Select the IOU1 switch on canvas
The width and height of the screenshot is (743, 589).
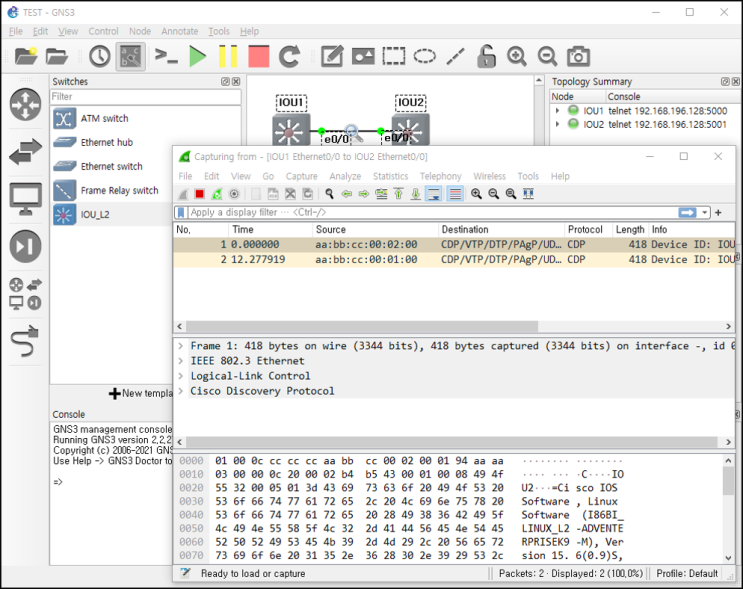(x=291, y=129)
